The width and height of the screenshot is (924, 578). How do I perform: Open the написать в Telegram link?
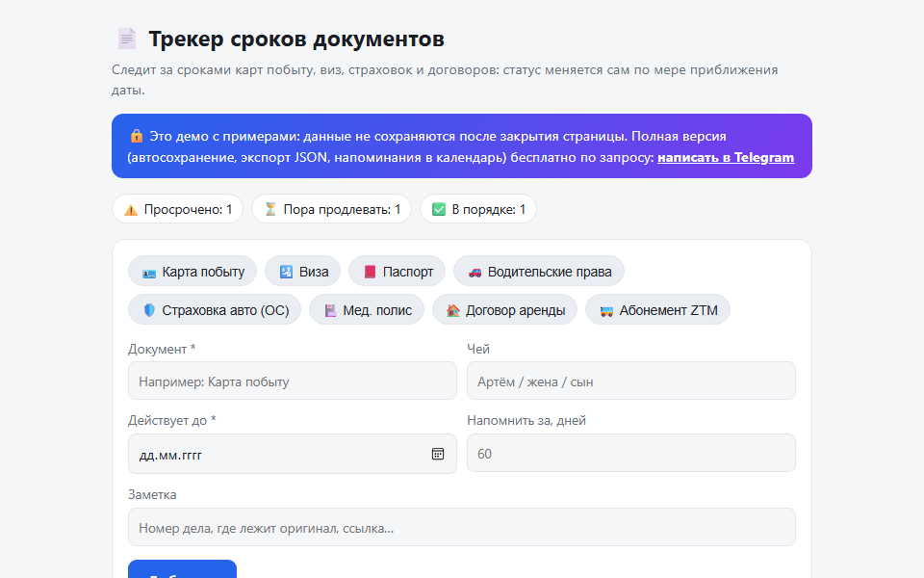726,157
